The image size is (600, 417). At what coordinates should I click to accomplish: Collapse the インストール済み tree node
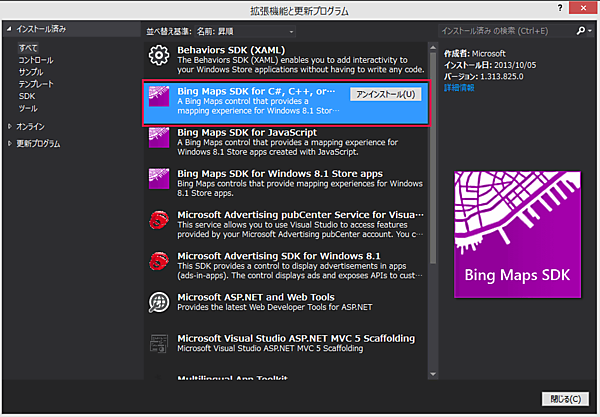(9, 31)
